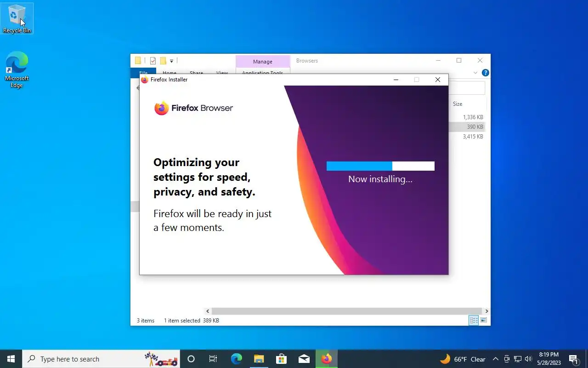The height and width of the screenshot is (368, 588).
Task: Minimize the Browsers Explorer window
Action: pyautogui.click(x=438, y=61)
